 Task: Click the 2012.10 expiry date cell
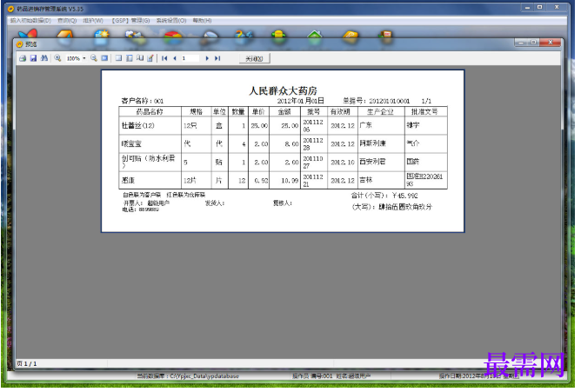tap(343, 163)
